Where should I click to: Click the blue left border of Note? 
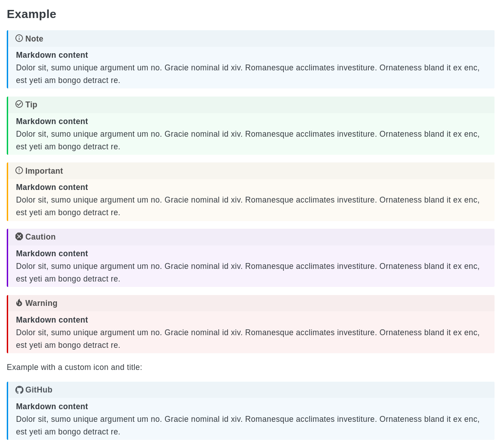tap(7, 60)
